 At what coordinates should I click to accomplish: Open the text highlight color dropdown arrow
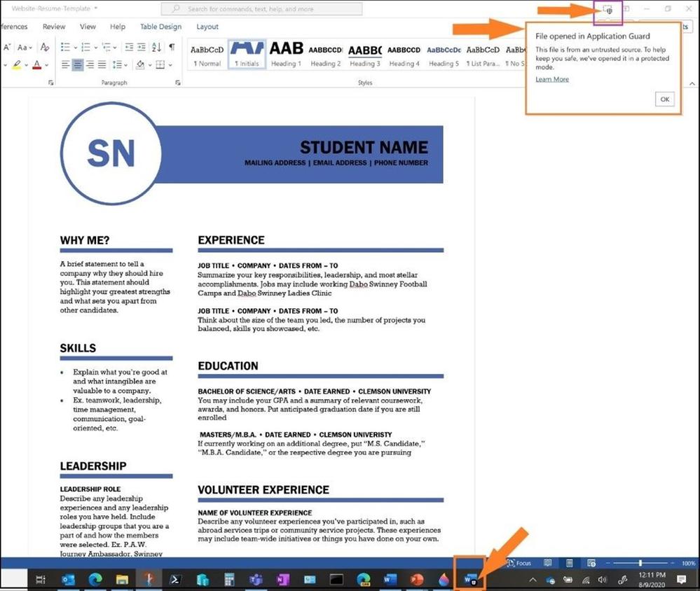coord(27,66)
